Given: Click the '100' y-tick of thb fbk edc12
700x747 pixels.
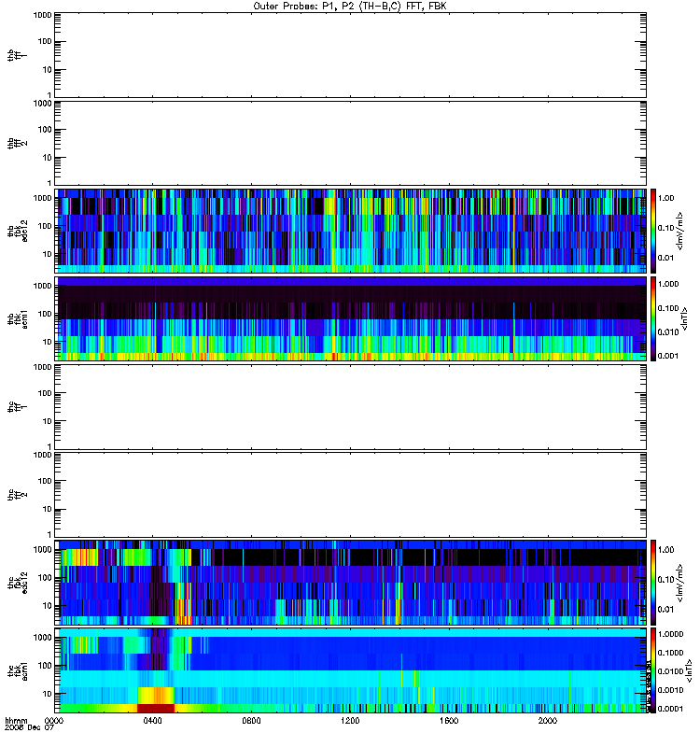Looking at the screenshot, I should coord(45,226).
